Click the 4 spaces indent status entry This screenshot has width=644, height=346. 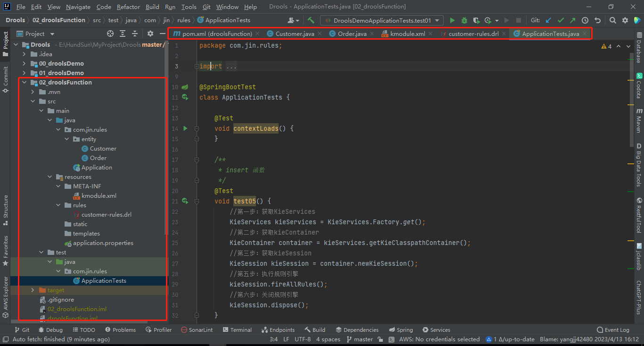328,339
